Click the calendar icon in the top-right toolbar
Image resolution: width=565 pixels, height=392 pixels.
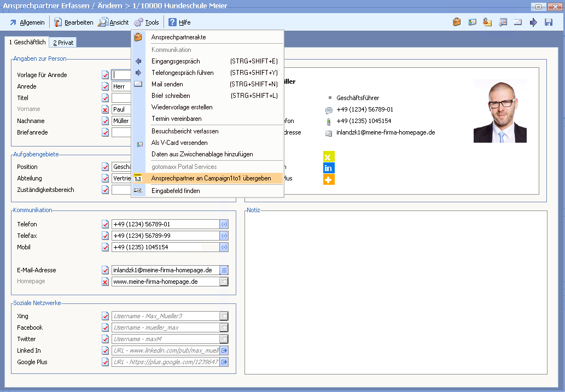(x=503, y=22)
